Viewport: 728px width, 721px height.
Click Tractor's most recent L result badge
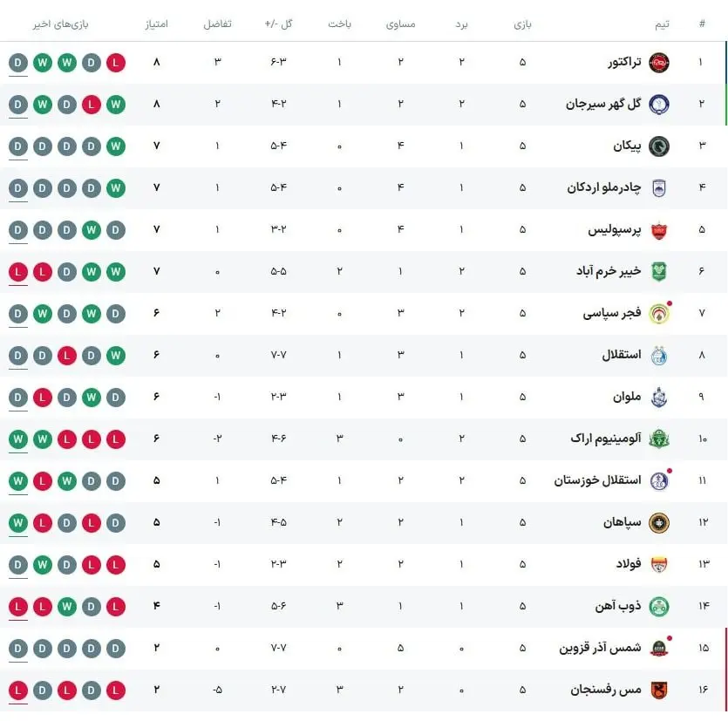tap(116, 62)
